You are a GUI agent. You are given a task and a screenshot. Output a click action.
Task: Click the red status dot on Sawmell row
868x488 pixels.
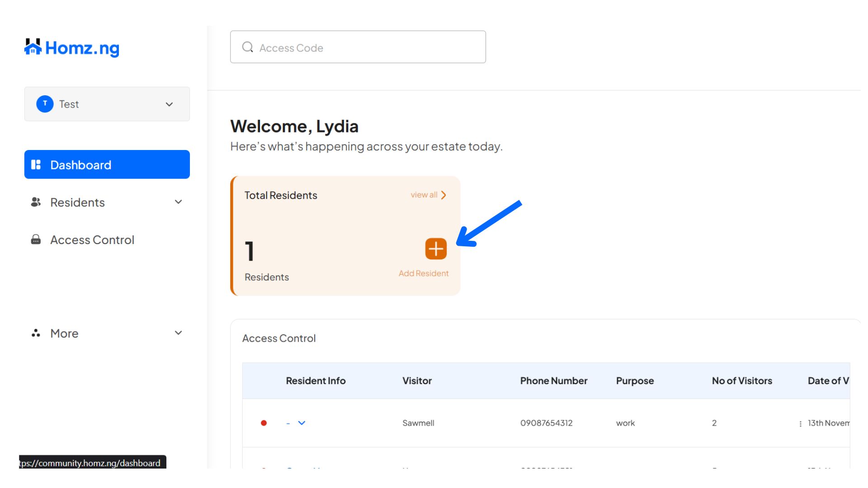pos(264,423)
